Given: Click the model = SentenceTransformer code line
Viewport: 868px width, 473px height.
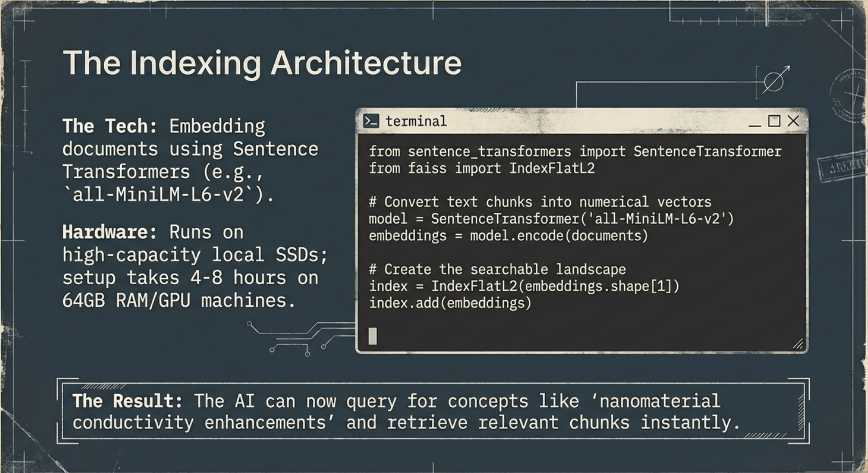Looking at the screenshot, I should click(551, 219).
